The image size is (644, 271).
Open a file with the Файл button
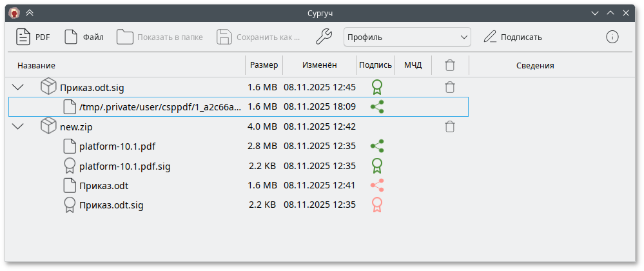click(84, 37)
